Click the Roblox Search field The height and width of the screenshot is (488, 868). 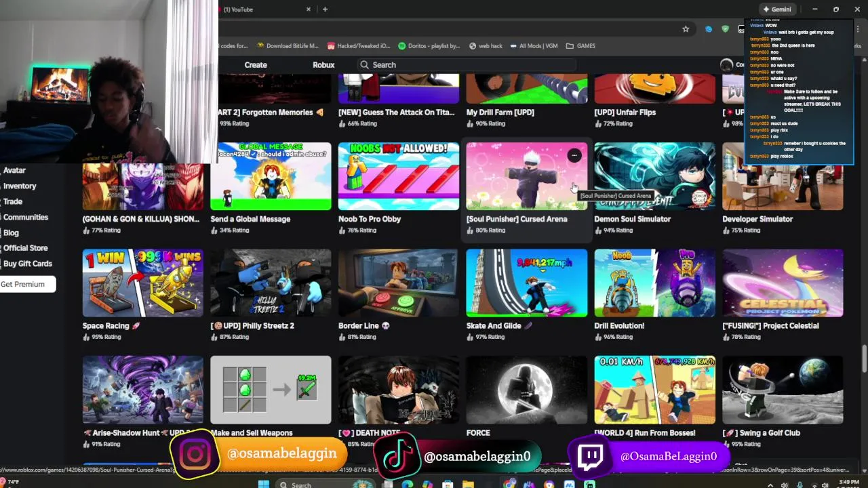pyautogui.click(x=467, y=65)
